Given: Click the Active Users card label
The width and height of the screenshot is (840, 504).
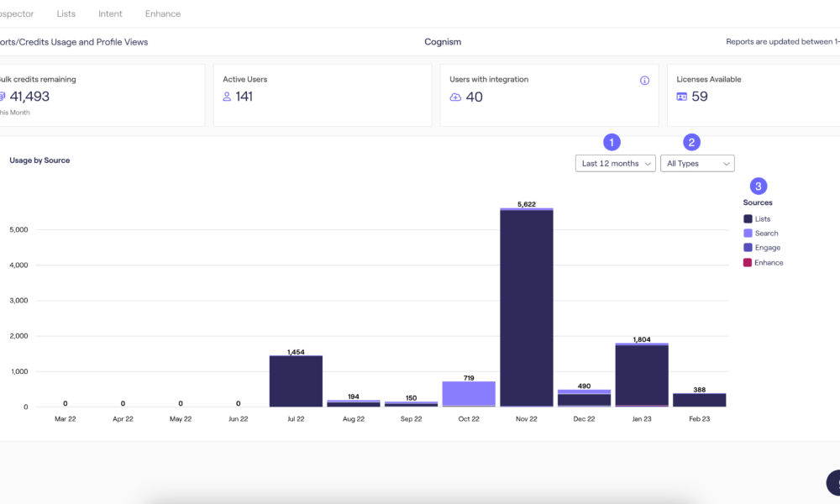Looking at the screenshot, I should (244, 79).
